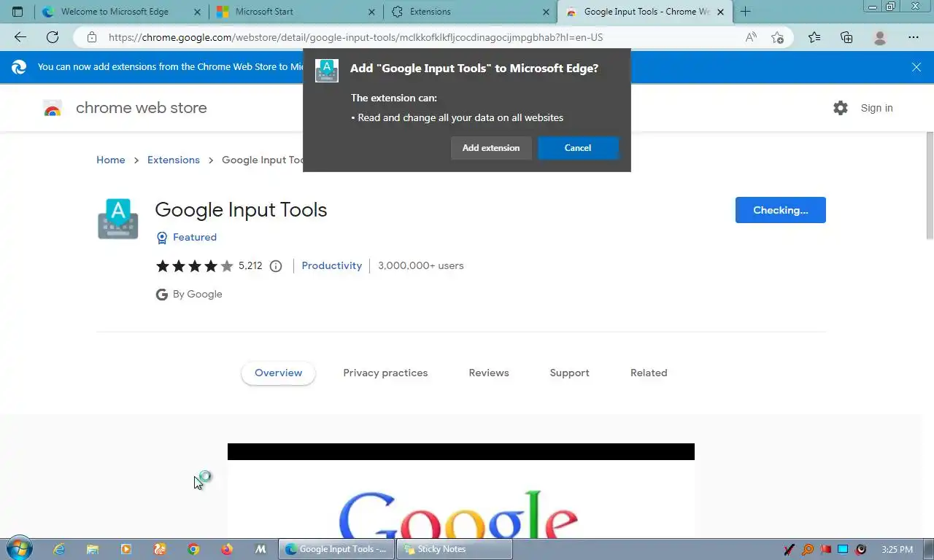Close Welcome to Microsoft Edge tab

click(197, 12)
